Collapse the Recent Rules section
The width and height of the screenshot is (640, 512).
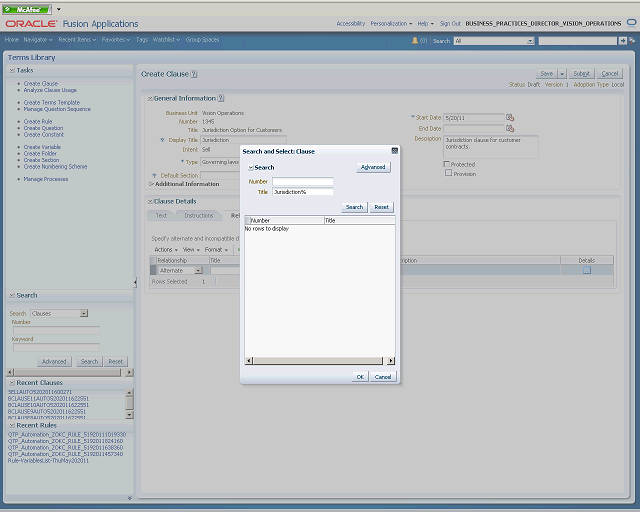coord(12,425)
